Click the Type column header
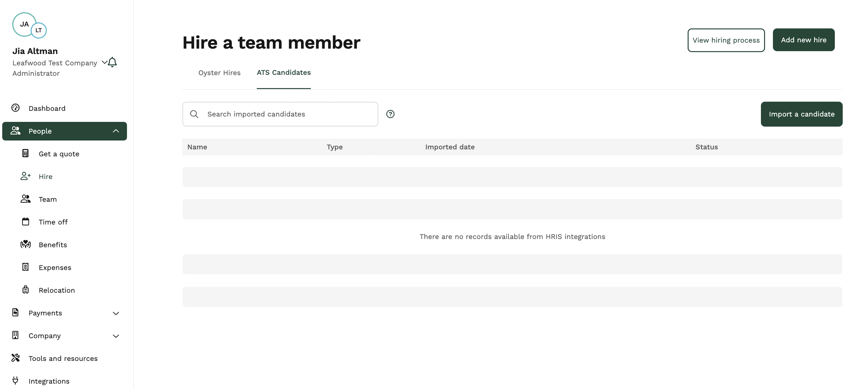 (335, 147)
